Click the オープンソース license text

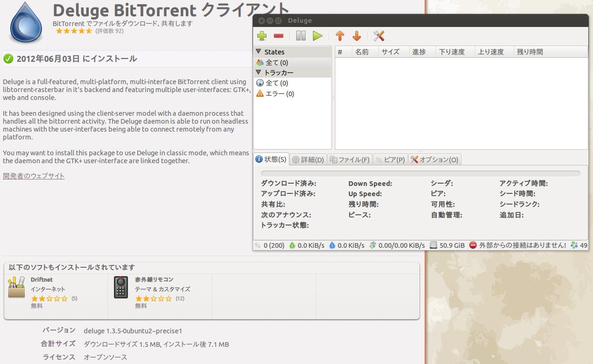(105, 357)
